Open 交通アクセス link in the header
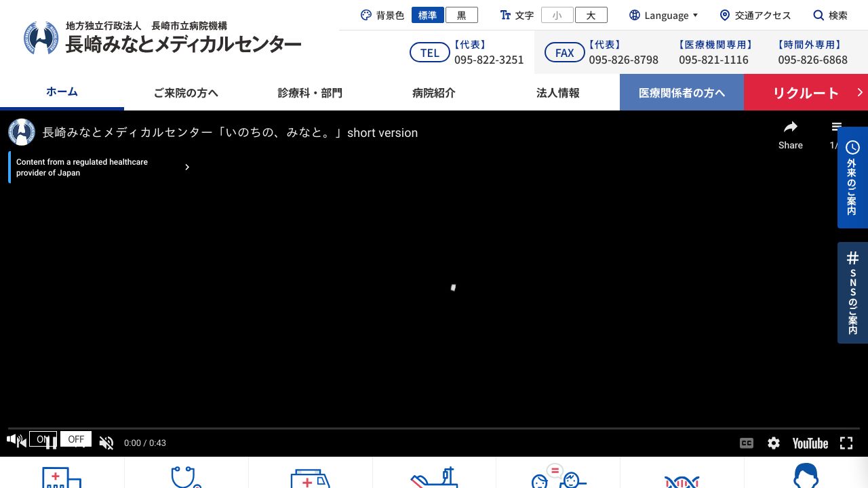Screen dimensions: 868x488 click(755, 15)
